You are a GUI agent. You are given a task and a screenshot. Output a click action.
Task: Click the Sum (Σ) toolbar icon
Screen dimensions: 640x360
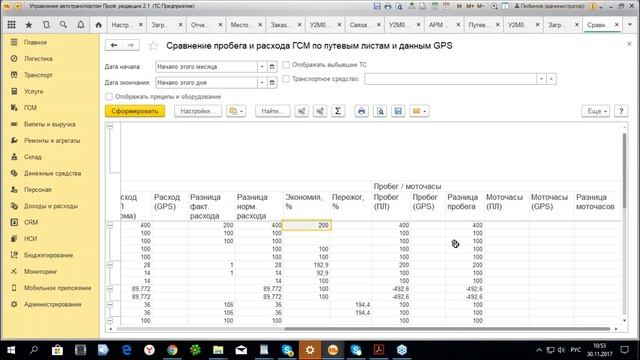tap(338, 111)
